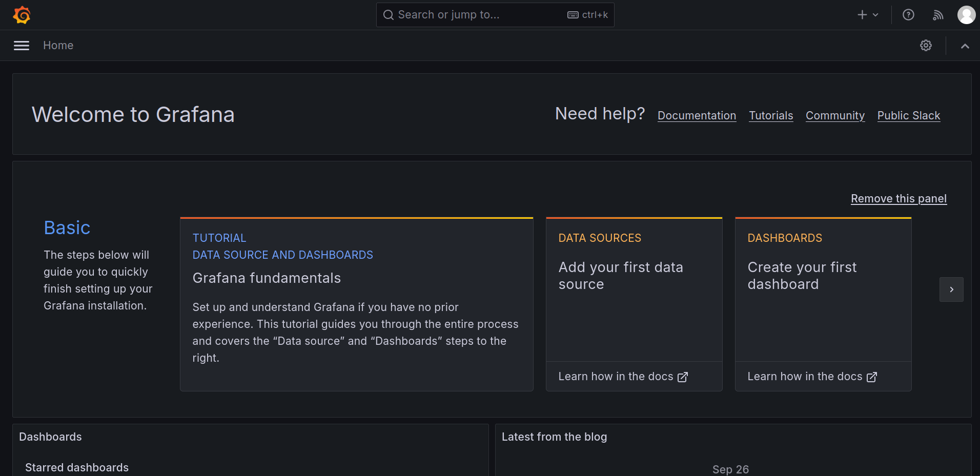Viewport: 980px width, 476px height.
Task: Open the Tutorials link
Action: (x=771, y=116)
